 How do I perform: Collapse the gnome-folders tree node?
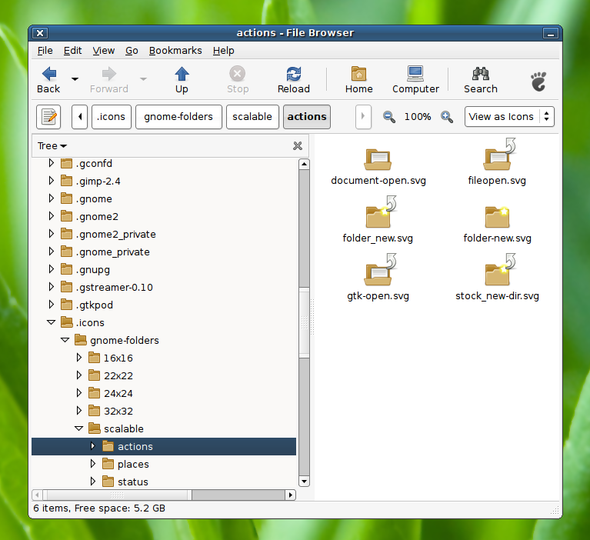pyautogui.click(x=65, y=340)
